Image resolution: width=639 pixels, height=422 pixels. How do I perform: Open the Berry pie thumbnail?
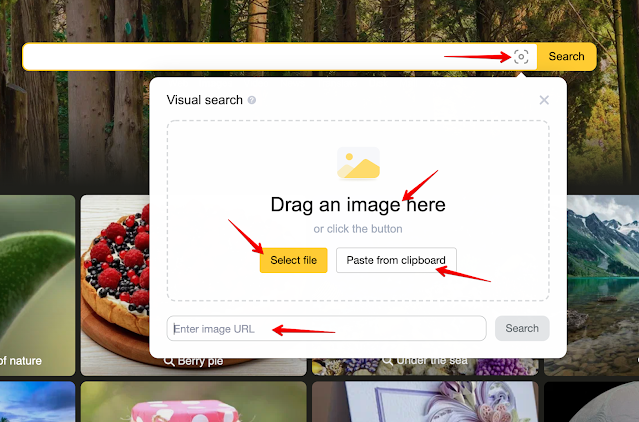pos(115,285)
